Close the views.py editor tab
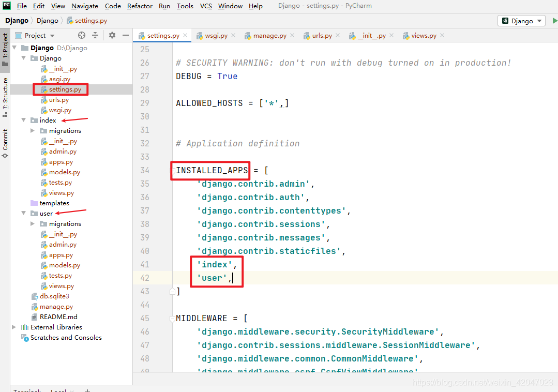 coord(442,35)
